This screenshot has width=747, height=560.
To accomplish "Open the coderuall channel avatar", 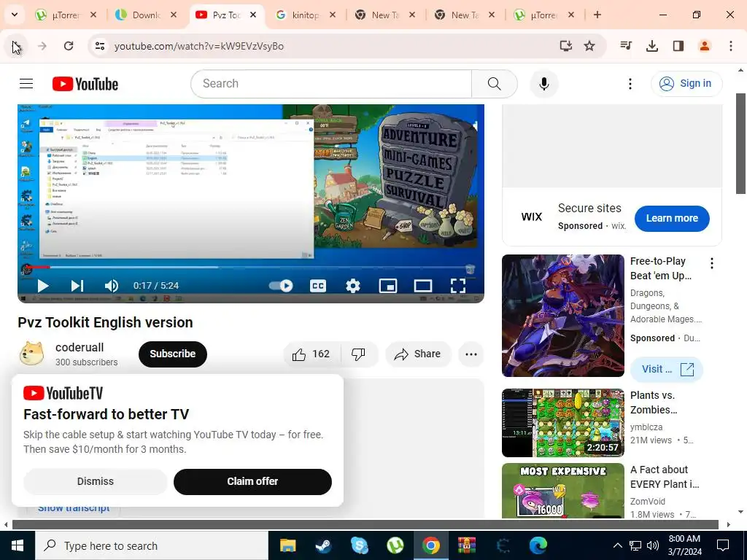I will pos(31,354).
